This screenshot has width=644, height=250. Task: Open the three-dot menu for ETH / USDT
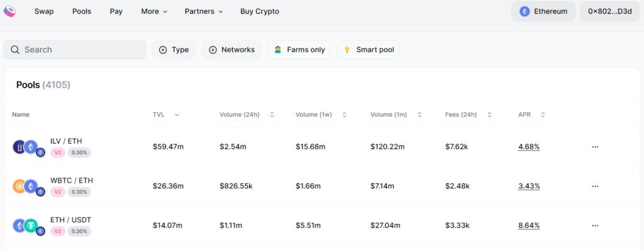pyautogui.click(x=595, y=225)
